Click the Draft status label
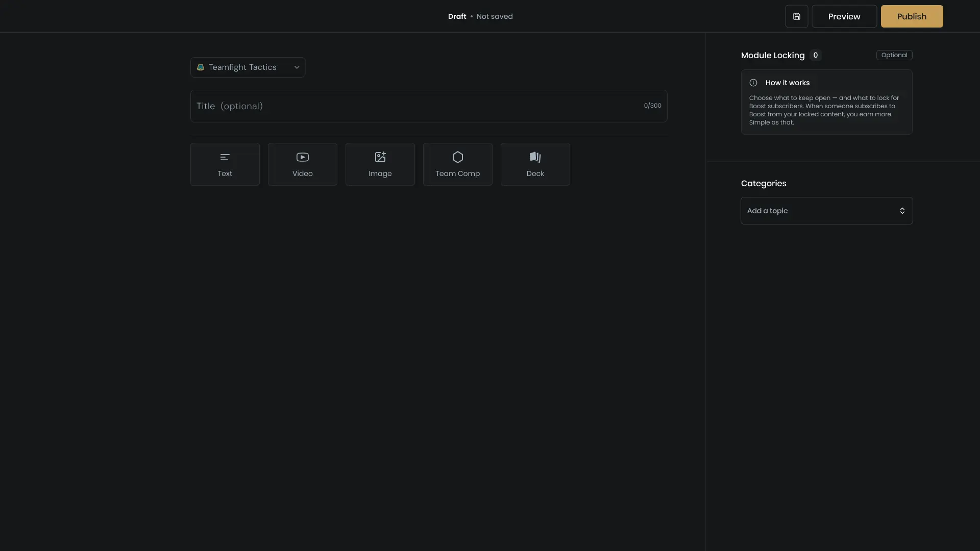The image size is (980, 551). point(457,16)
